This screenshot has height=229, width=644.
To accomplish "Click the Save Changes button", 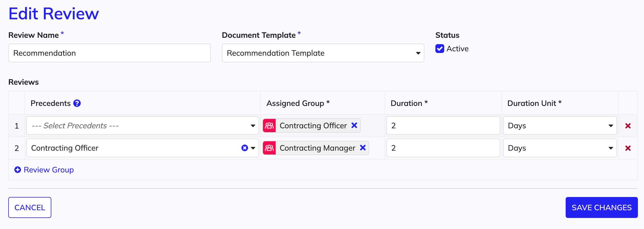I will pyautogui.click(x=602, y=207).
